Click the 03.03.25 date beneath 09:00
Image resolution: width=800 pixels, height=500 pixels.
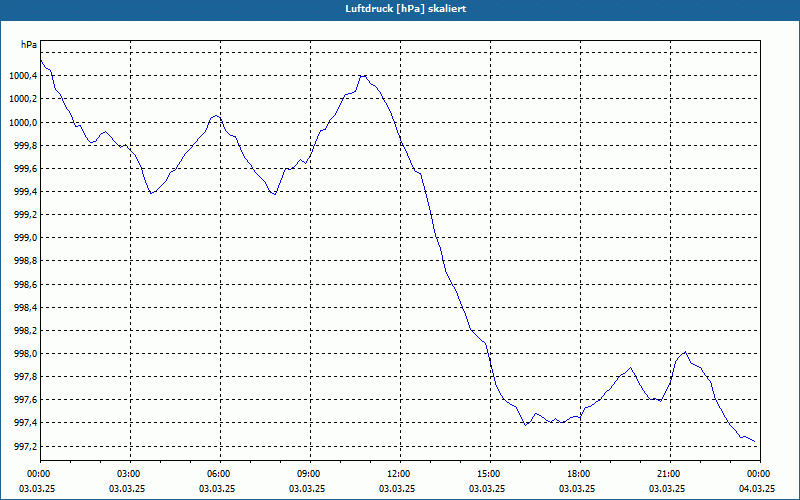pos(307,489)
